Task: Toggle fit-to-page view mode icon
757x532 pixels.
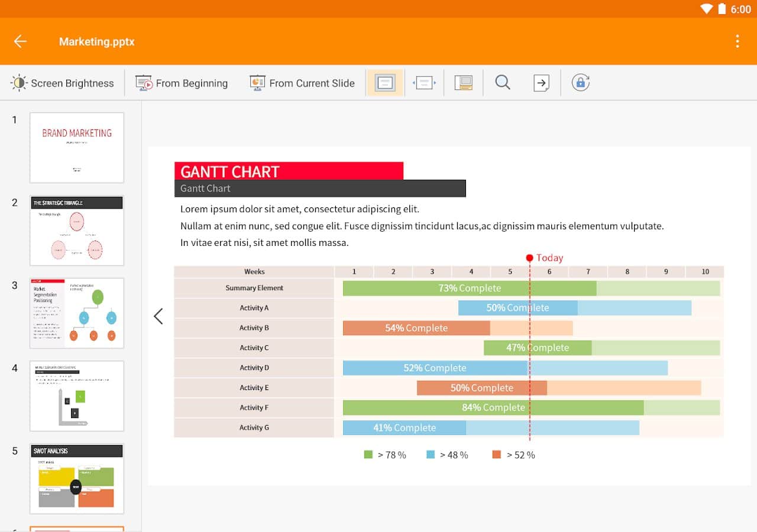Action: pos(385,83)
